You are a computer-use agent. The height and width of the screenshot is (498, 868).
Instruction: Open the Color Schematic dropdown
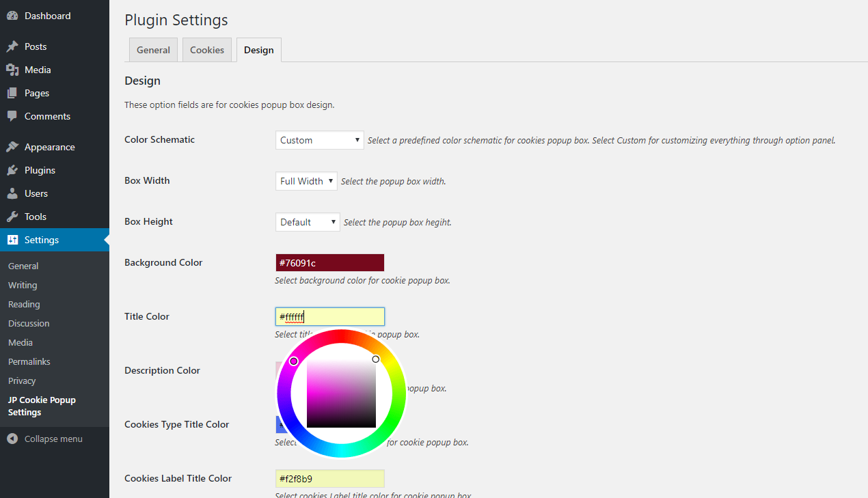pos(319,140)
